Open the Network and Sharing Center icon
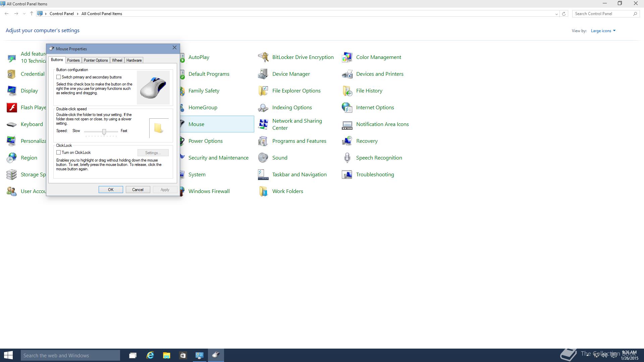This screenshot has width=644, height=362. (263, 124)
